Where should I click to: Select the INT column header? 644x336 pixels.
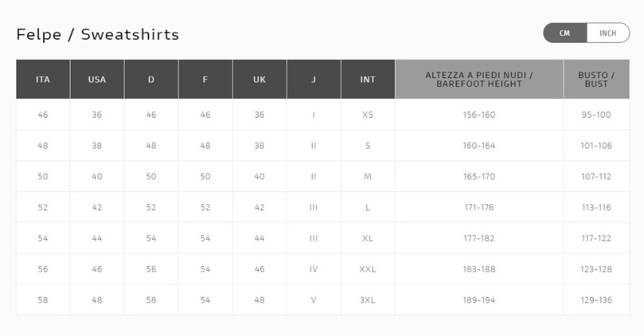point(368,79)
